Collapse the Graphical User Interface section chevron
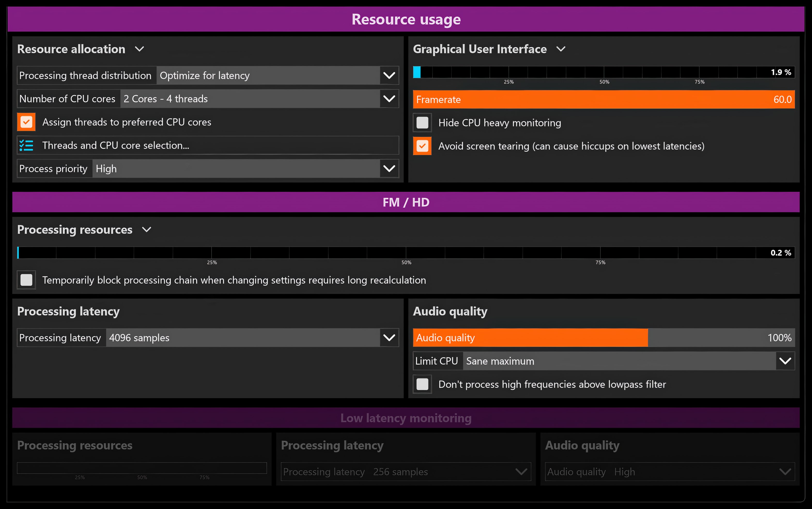This screenshot has height=509, width=812. pos(561,49)
